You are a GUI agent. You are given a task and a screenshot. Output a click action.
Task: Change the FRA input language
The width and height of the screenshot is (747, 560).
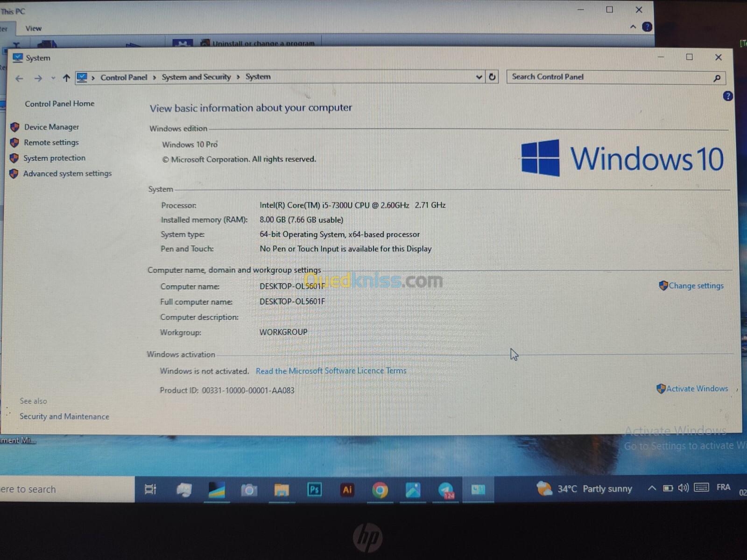[x=723, y=487]
